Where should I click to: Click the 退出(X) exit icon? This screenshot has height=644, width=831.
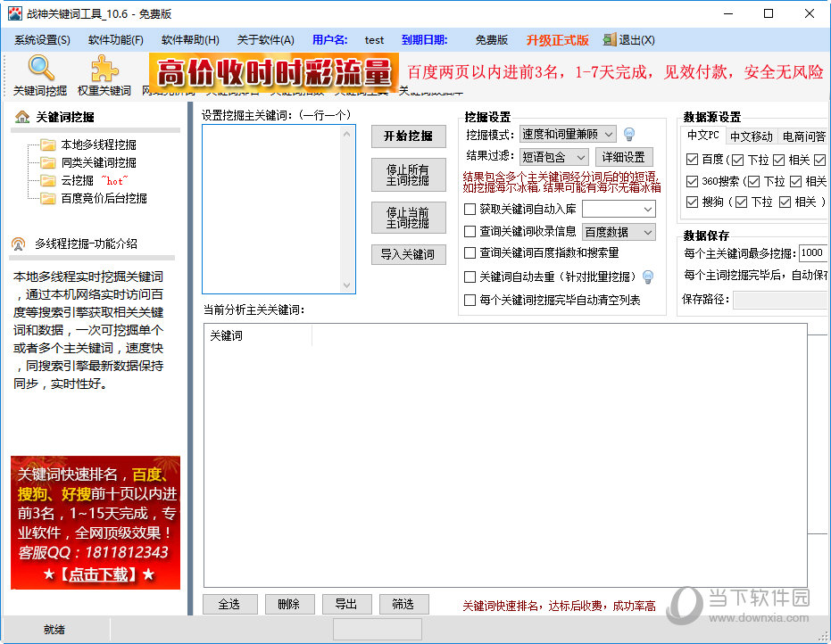(x=610, y=40)
